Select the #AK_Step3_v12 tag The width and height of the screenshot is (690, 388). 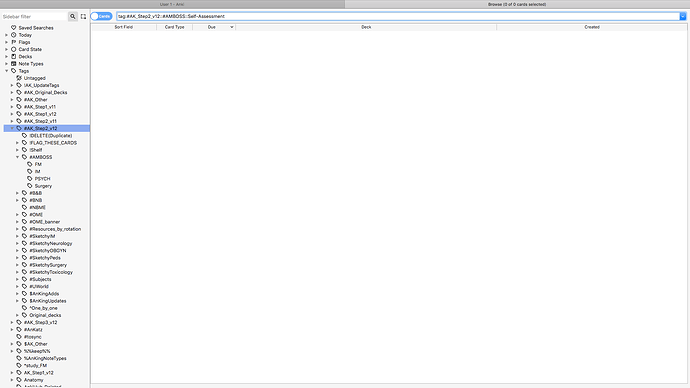point(40,322)
